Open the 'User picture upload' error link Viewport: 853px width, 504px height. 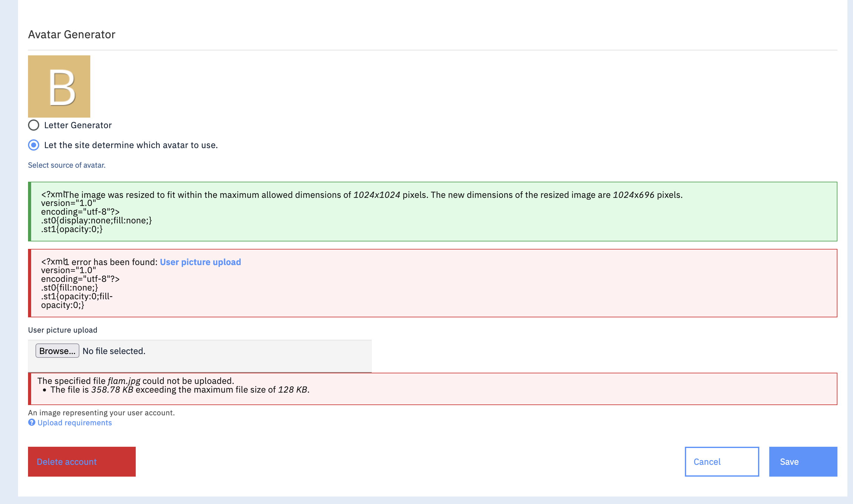click(x=200, y=262)
